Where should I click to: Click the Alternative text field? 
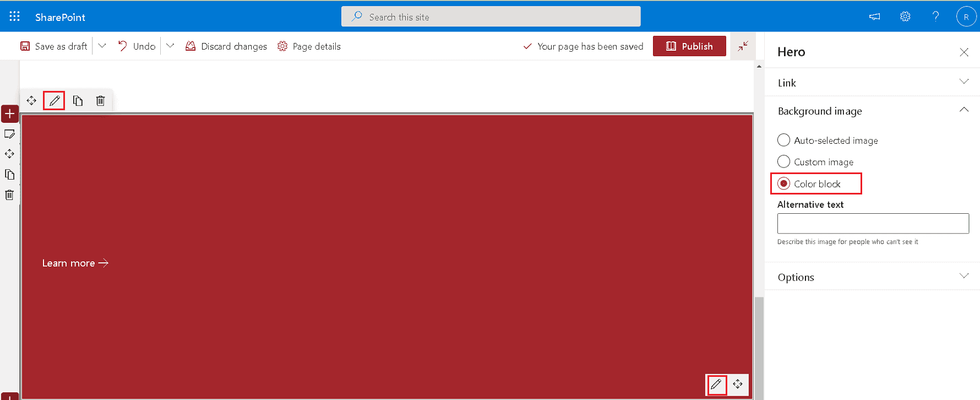pos(873,224)
